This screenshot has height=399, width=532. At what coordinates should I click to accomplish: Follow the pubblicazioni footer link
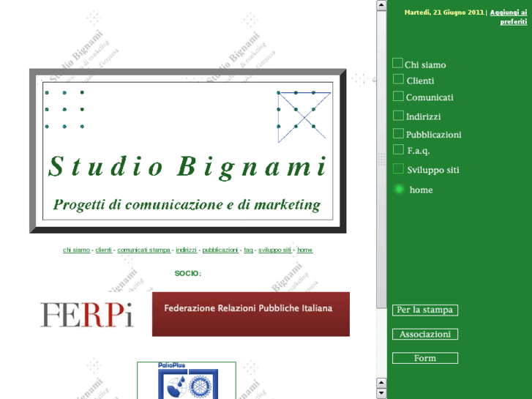(x=220, y=250)
